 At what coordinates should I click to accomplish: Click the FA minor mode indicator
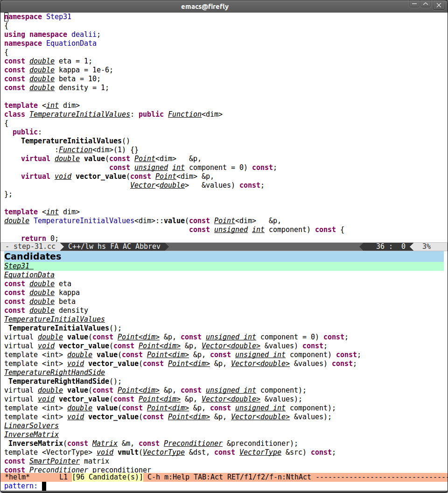coord(114,246)
